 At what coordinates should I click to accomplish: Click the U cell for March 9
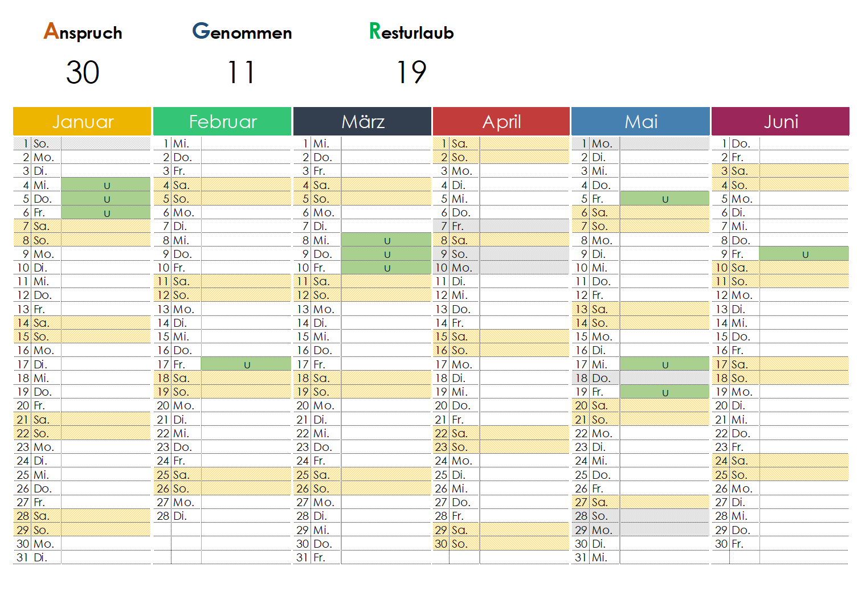coord(386,254)
